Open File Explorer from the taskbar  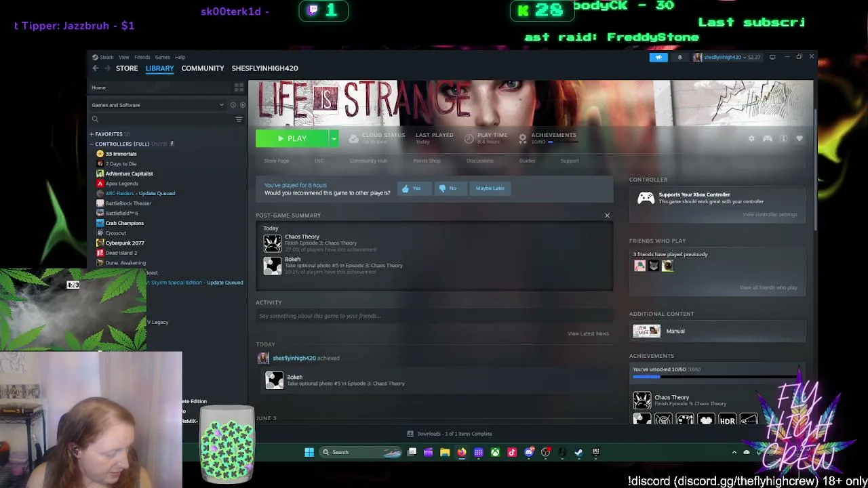(445, 452)
